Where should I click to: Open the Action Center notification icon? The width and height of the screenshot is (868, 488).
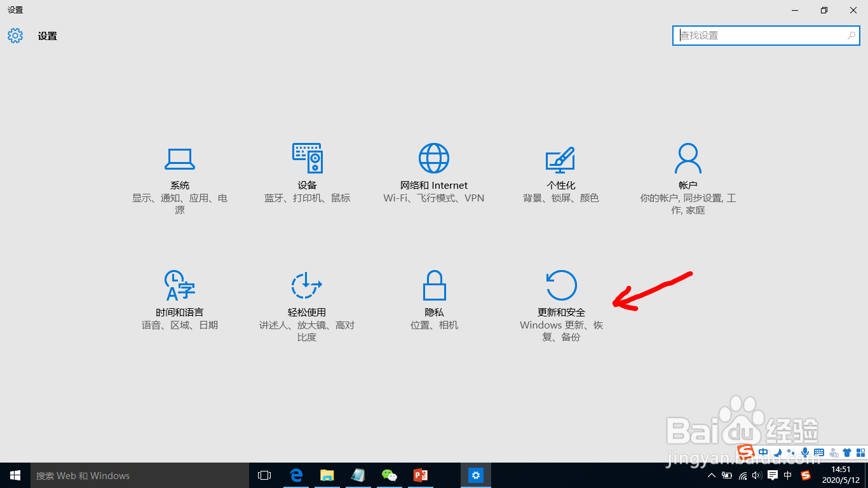(771, 475)
